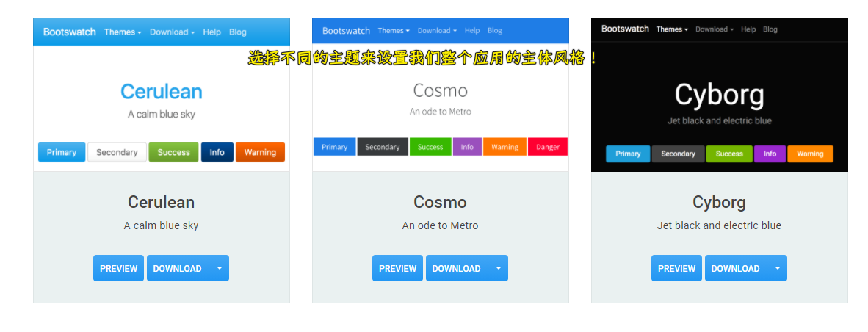This screenshot has width=868, height=332.
Task: Click bold Cerulean card title
Action: point(161,202)
